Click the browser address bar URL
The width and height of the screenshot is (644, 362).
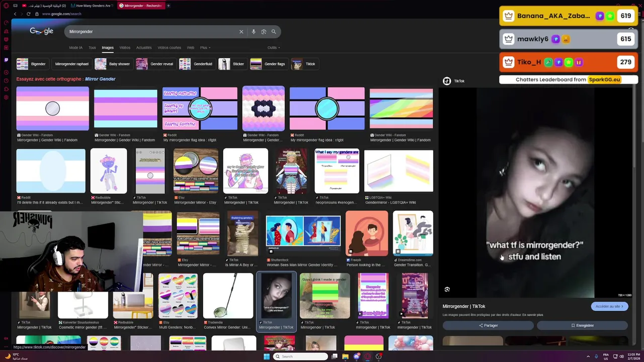tap(62, 14)
